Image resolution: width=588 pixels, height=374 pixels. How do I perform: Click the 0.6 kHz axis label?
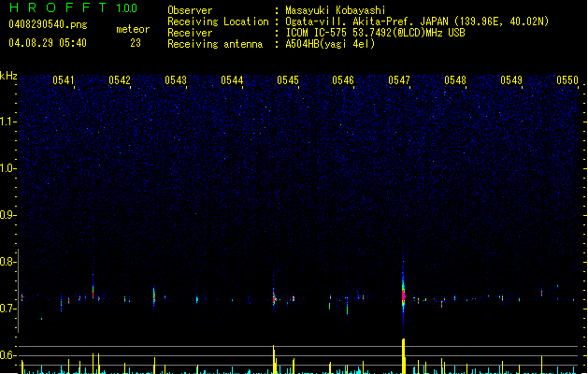click(x=8, y=355)
